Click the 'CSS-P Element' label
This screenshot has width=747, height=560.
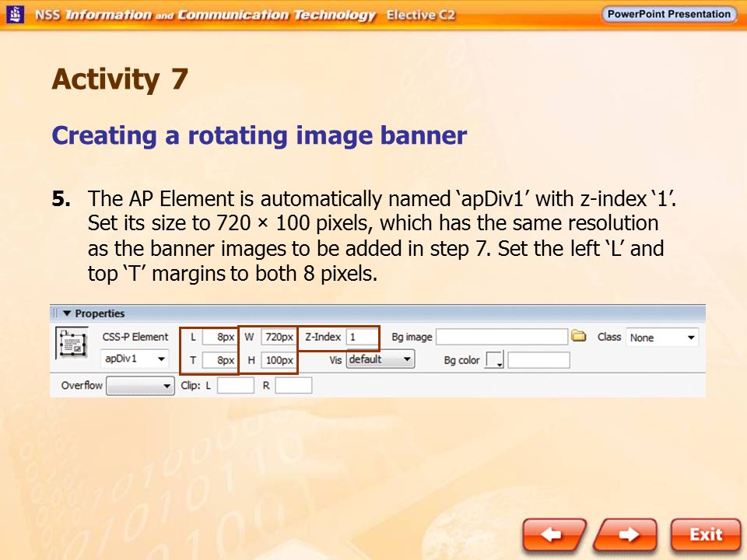(135, 337)
